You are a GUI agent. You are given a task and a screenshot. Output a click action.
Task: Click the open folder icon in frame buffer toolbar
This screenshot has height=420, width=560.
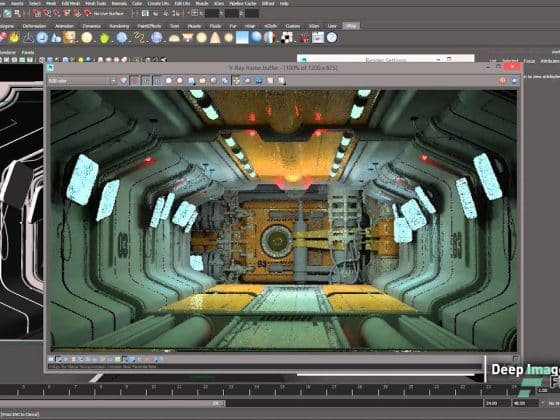point(202,81)
